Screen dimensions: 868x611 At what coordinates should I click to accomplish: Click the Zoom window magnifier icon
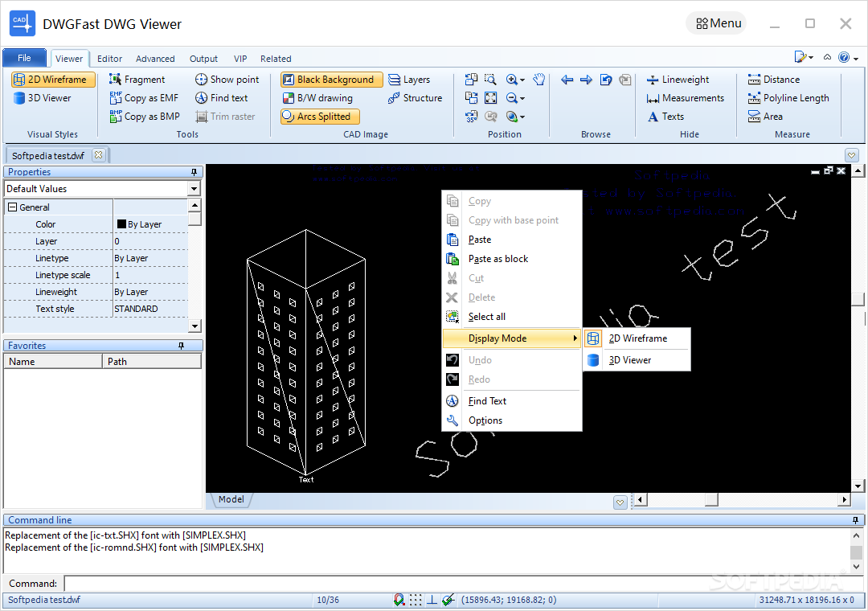(x=490, y=80)
